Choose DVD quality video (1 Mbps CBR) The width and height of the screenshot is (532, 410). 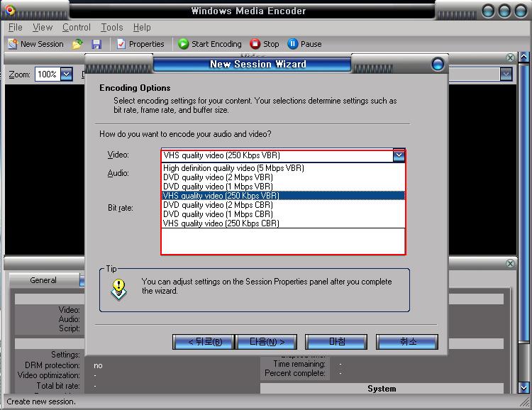pos(283,214)
